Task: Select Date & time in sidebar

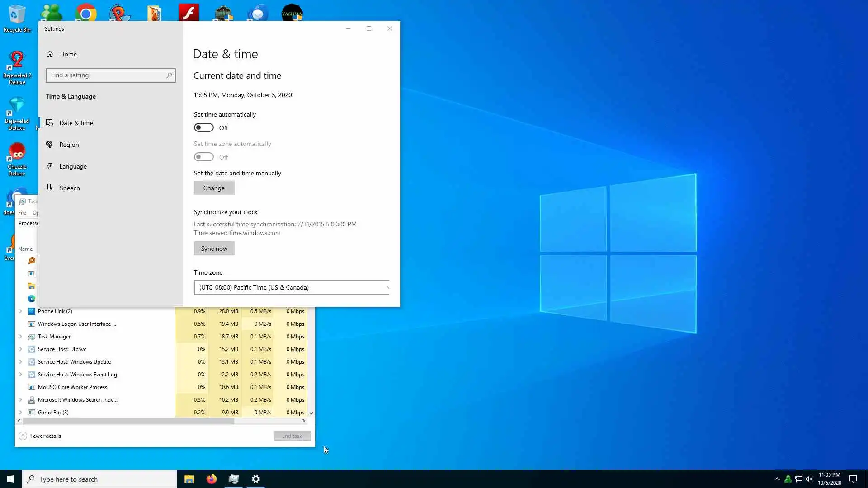Action: [x=76, y=123]
